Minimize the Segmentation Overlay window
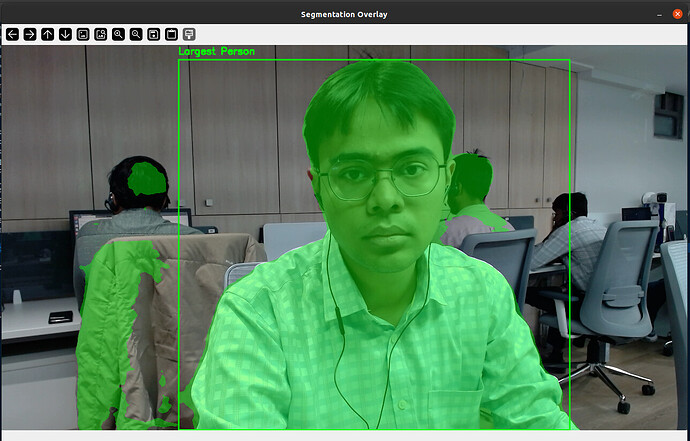This screenshot has height=441, width=690. 660,13
